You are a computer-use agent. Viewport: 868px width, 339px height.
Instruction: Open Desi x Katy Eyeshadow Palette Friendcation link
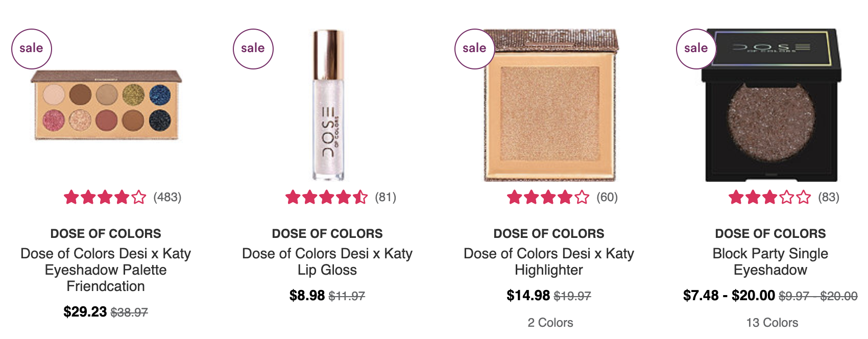click(x=106, y=270)
